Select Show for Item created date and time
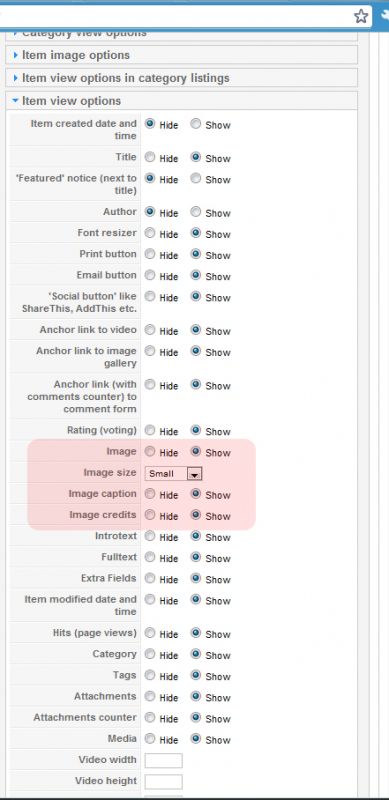 pyautogui.click(x=196, y=124)
